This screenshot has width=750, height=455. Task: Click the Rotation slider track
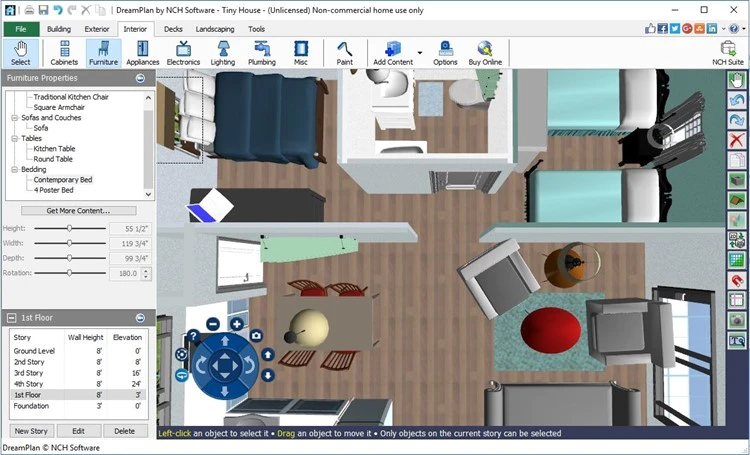(70, 273)
